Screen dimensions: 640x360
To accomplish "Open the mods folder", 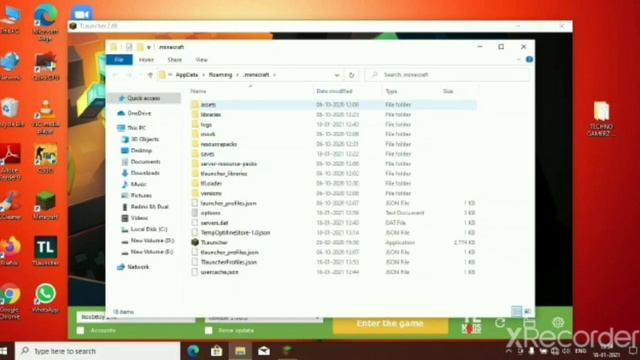I will tap(208, 134).
